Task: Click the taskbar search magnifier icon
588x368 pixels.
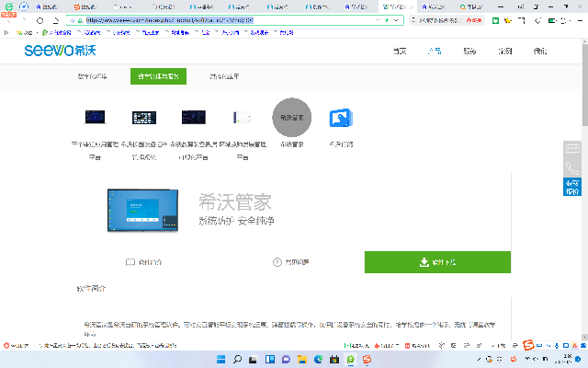Action: 236,357
